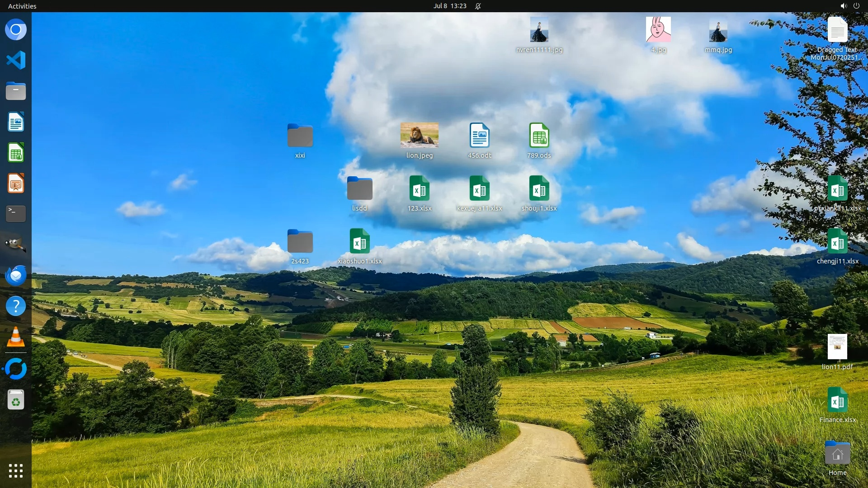Open the system menu via the power icon
868x488 pixels.
(856, 6)
